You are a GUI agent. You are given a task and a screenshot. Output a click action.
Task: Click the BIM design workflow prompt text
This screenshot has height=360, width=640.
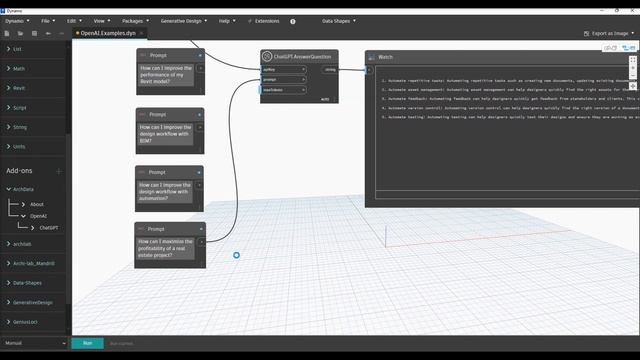[x=165, y=134]
